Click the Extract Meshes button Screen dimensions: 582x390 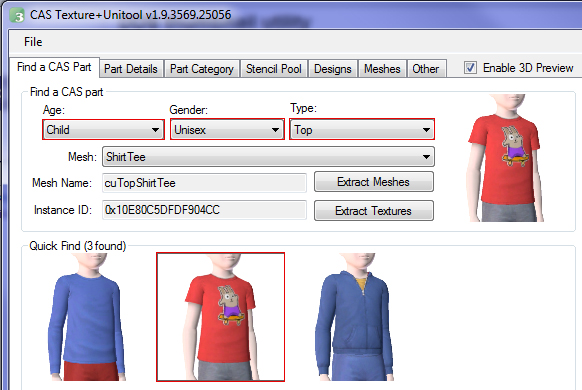[374, 182]
